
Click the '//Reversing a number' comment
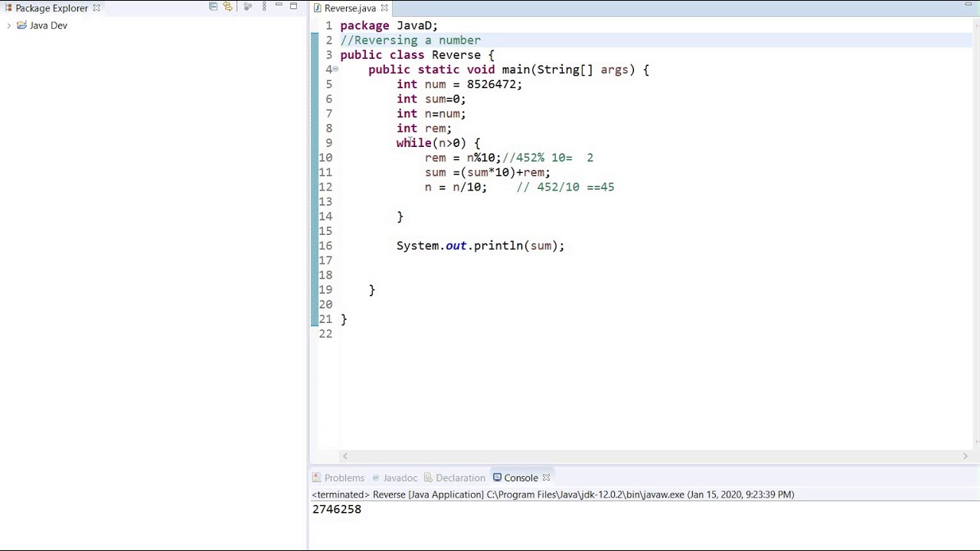pyautogui.click(x=410, y=40)
